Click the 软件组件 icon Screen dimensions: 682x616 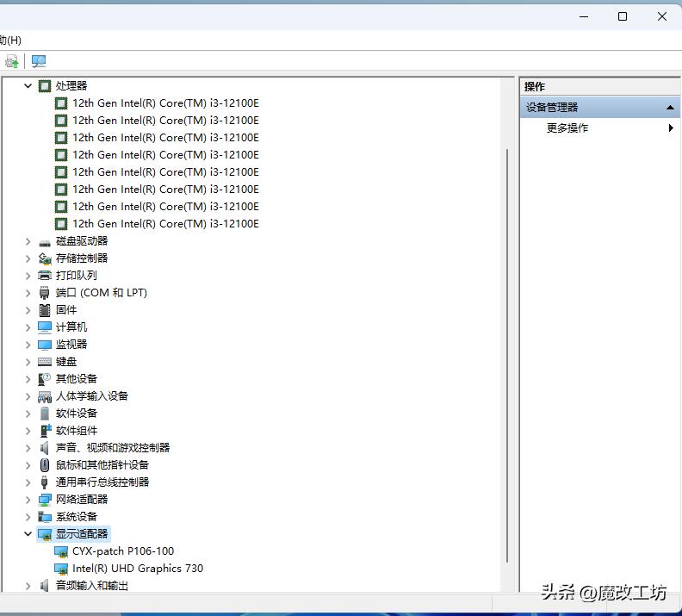(46, 431)
